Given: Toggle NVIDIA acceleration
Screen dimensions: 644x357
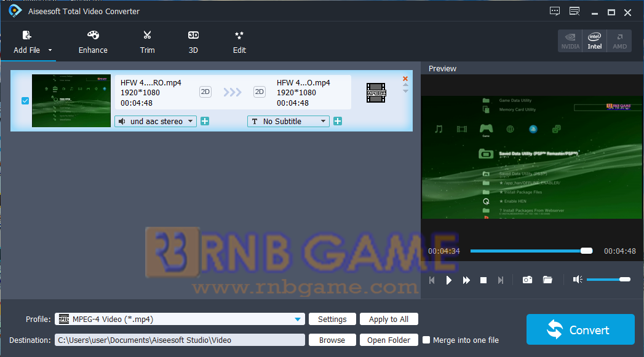Looking at the screenshot, I should coord(570,41).
